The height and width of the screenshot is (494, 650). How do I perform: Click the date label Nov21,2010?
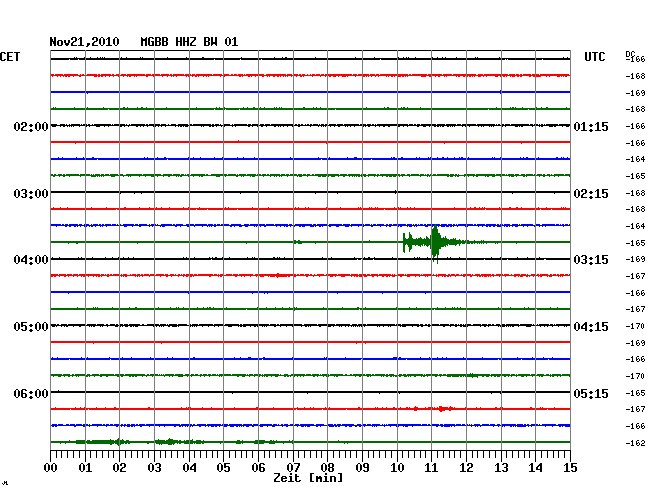[x=84, y=42]
